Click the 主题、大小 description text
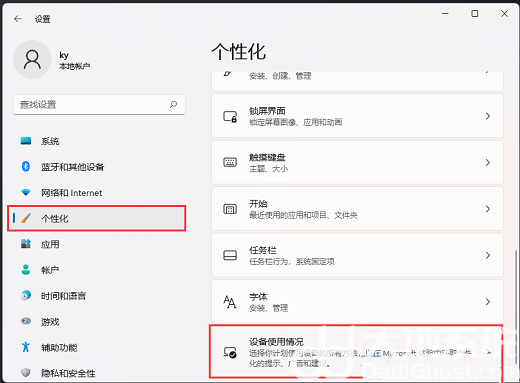This screenshot has width=520, height=383. (x=269, y=169)
